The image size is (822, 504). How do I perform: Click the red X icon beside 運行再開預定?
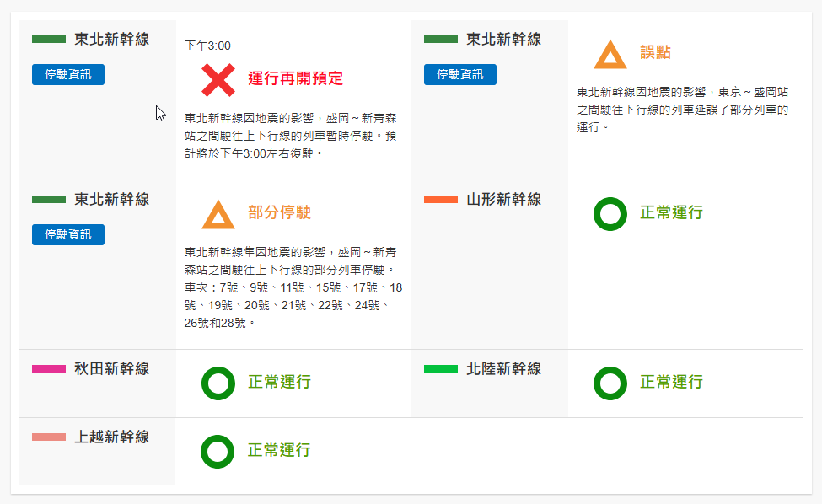218,79
